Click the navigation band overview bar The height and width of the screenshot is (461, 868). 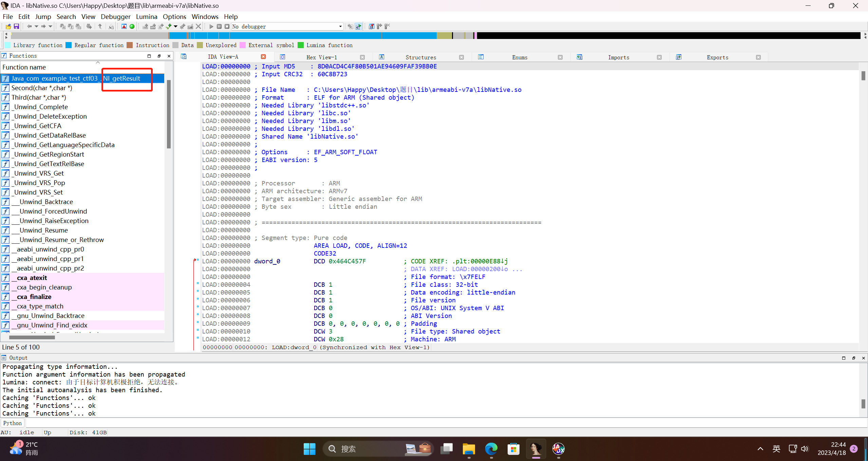436,35
